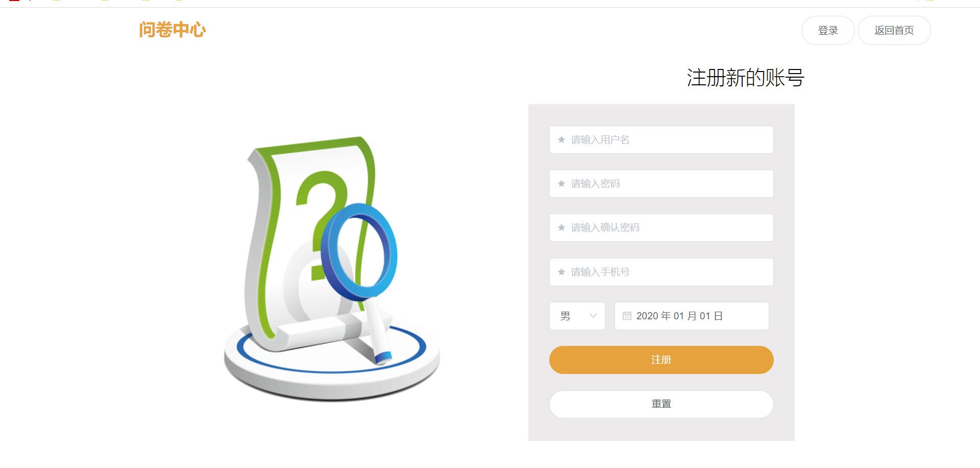Click the 问卷中心 logo

[173, 30]
